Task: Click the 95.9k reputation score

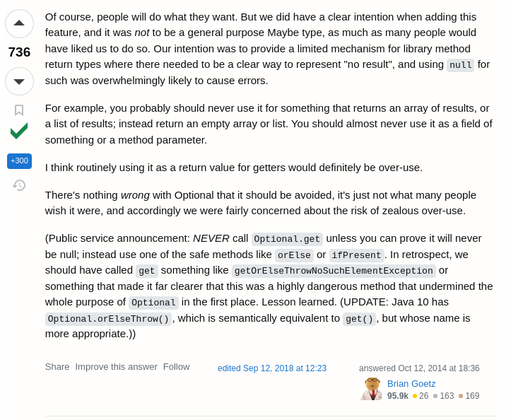Action: pyautogui.click(x=398, y=396)
